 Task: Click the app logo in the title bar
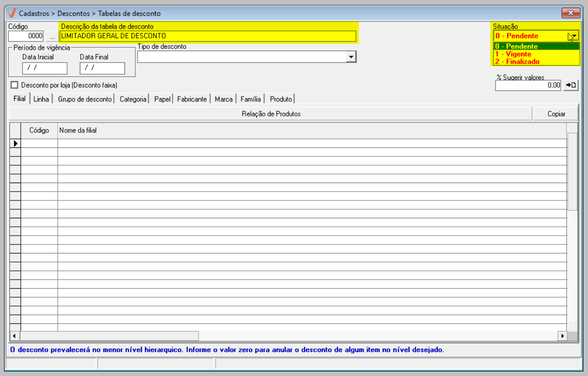pos(12,13)
